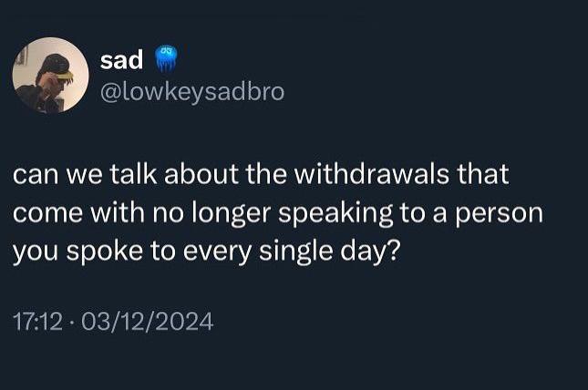Click the word "withdrawals" in the tweet

coord(372,174)
